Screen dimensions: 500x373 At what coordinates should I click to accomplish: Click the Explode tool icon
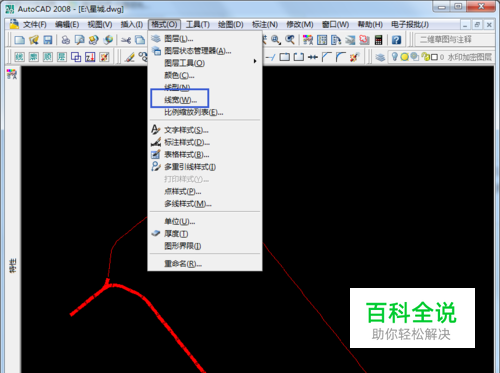tap(355, 57)
